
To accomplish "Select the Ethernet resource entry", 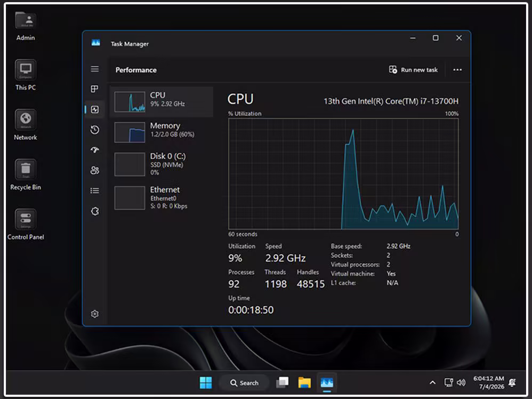I will (x=162, y=197).
